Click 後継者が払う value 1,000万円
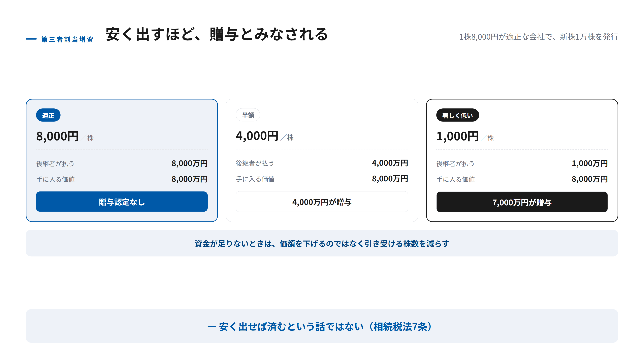644x362 pixels. click(589, 163)
